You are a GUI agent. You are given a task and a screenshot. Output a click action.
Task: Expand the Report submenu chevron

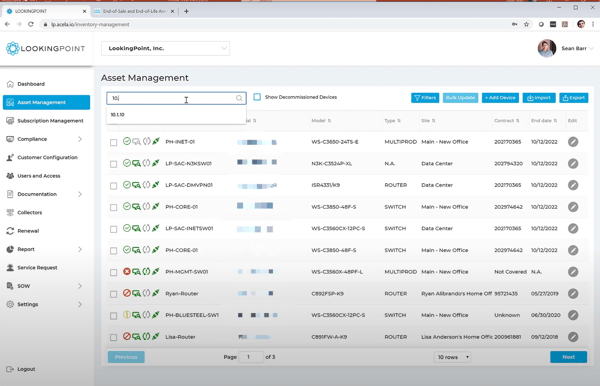pos(80,249)
